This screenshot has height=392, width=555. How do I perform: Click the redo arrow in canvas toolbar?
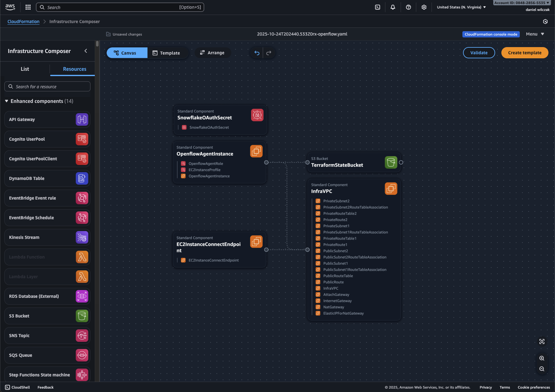[269, 53]
